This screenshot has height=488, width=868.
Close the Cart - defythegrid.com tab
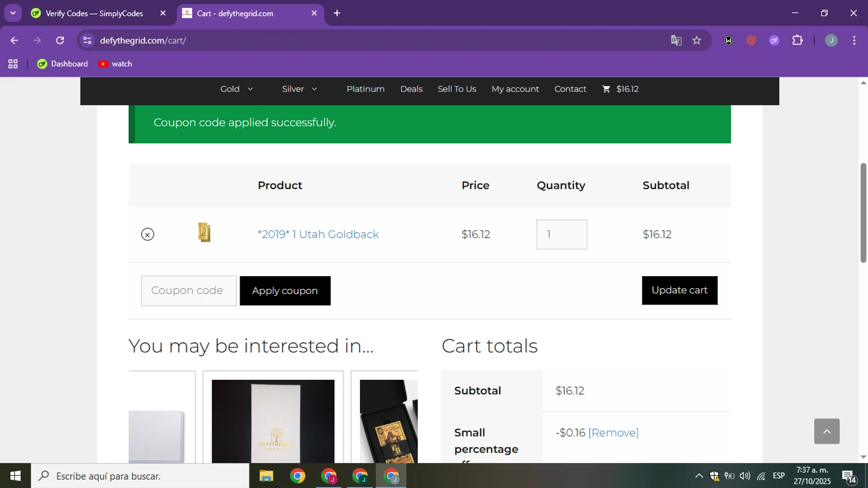point(314,13)
